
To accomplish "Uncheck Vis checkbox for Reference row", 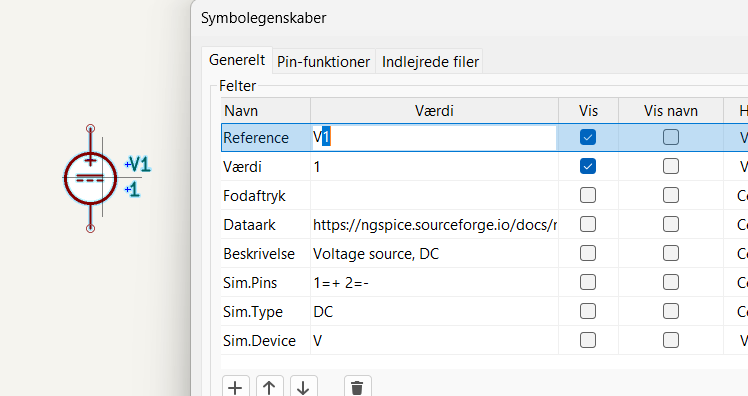I will click(588, 137).
